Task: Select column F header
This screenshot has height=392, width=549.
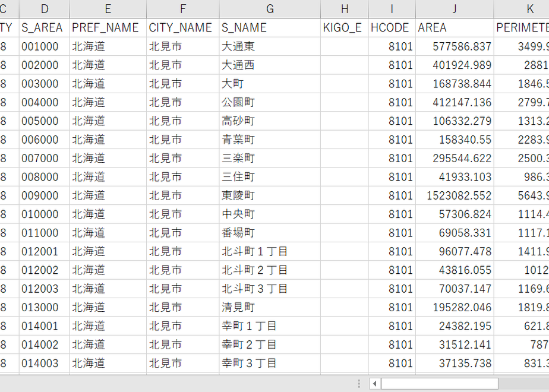Action: 183,9
